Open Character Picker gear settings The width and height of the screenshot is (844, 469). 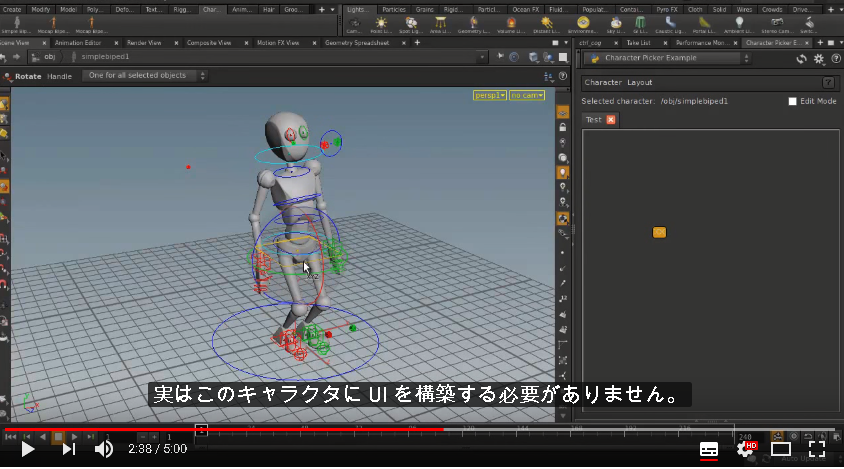[819, 59]
